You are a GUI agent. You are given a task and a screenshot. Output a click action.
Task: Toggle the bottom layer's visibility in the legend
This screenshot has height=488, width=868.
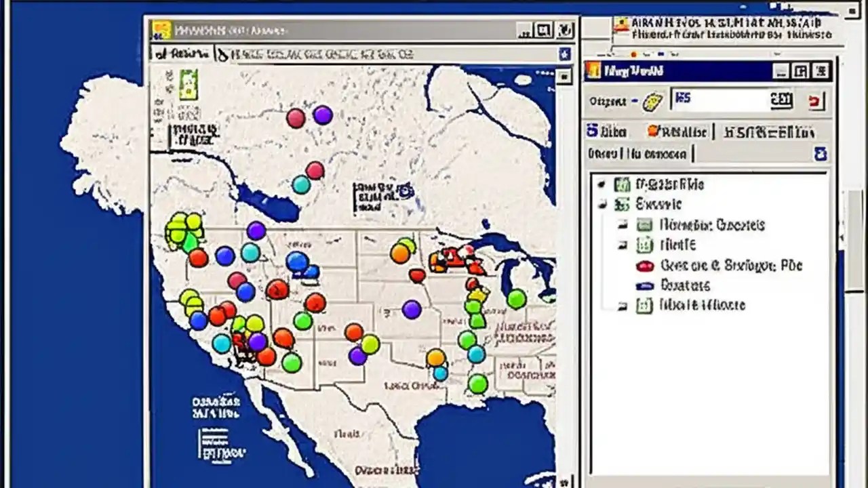pos(623,306)
